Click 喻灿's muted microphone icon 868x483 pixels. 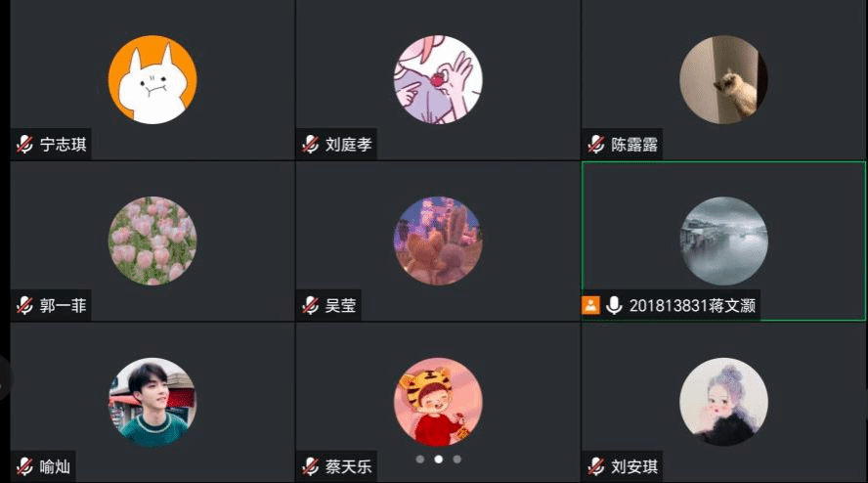(24, 466)
